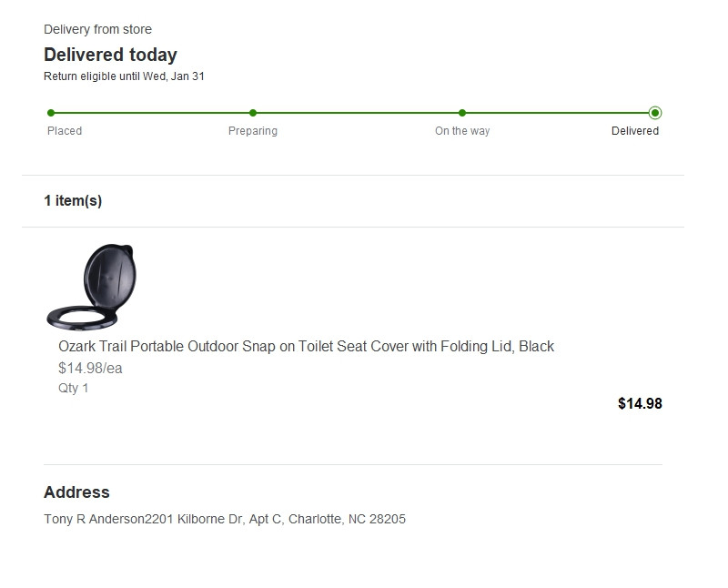Click the Kilborne Dr delivery address text
The image size is (728, 588).
click(x=225, y=519)
